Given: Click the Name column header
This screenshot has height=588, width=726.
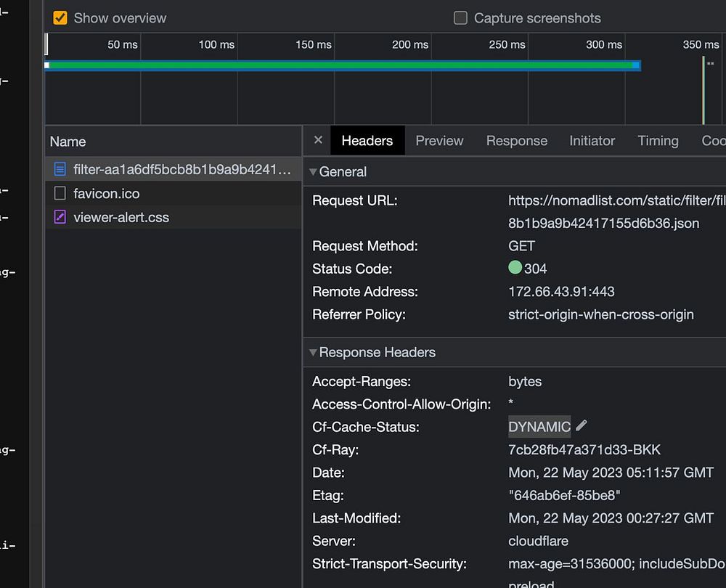Looking at the screenshot, I should 68,142.
